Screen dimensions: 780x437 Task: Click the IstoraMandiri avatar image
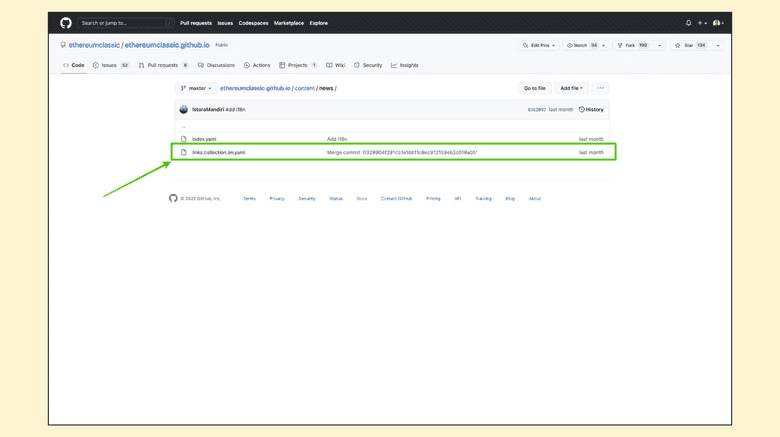184,110
